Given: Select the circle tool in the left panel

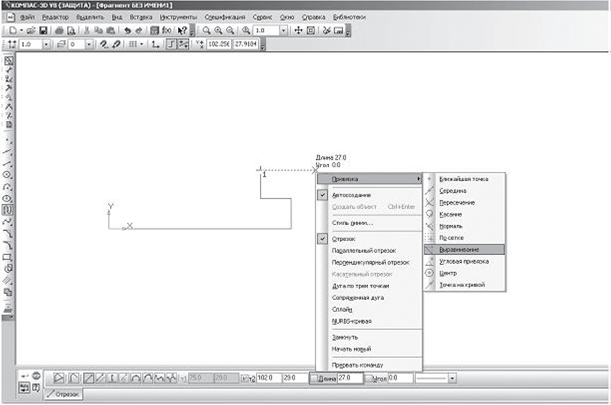Looking at the screenshot, I should 8,175.
